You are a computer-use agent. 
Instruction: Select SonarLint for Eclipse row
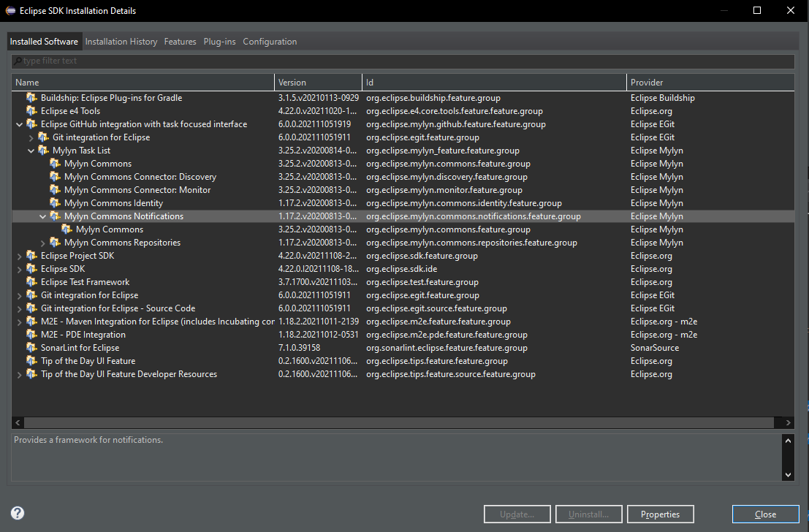tap(403, 348)
